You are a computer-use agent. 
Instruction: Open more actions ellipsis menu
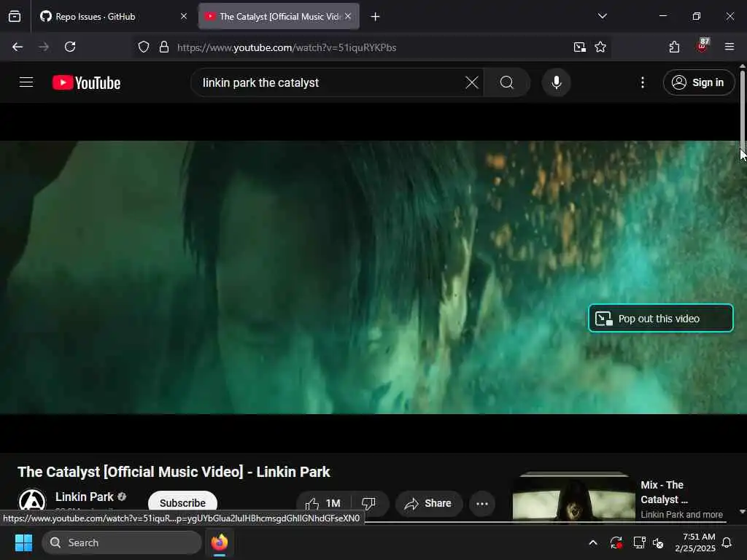coord(482,503)
